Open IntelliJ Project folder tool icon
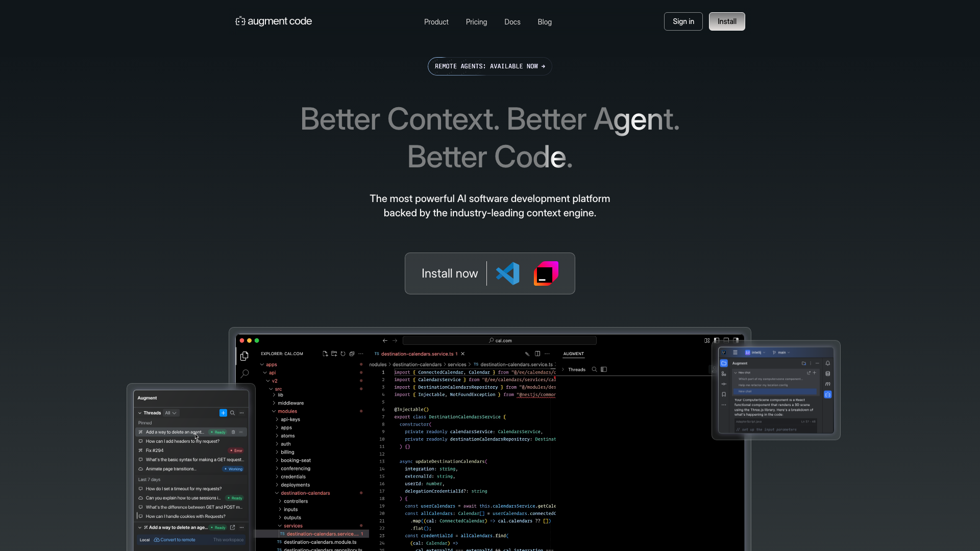 click(724, 363)
